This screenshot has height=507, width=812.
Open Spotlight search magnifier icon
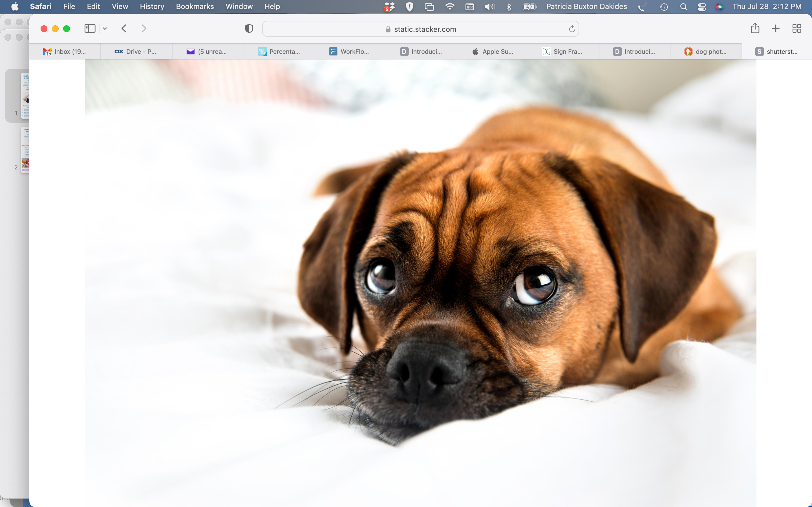click(x=683, y=7)
